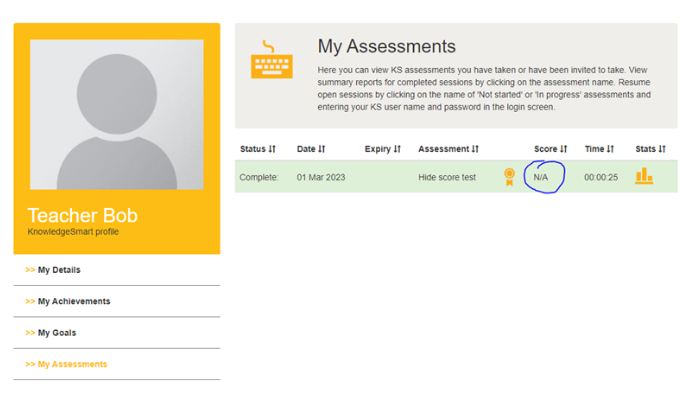Open My Goals in sidebar
The image size is (694, 397).
[x=57, y=333]
